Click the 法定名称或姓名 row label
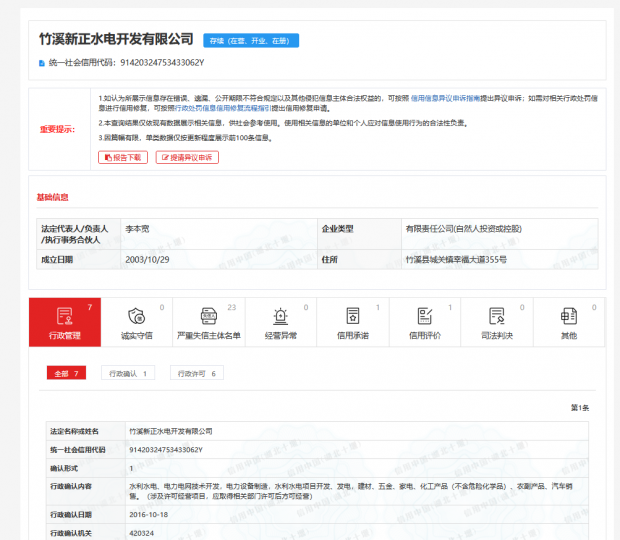Image resolution: width=620 pixels, height=540 pixels. (74, 431)
